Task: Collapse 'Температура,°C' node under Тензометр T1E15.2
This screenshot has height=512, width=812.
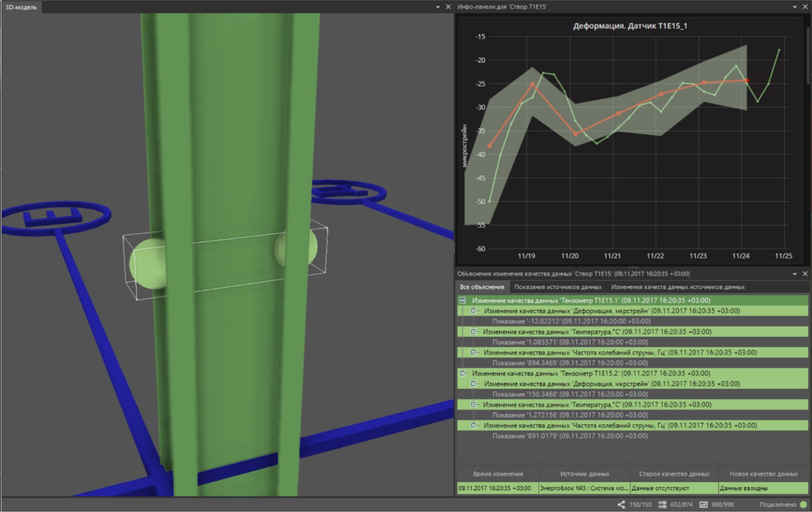Action: pyautogui.click(x=473, y=405)
